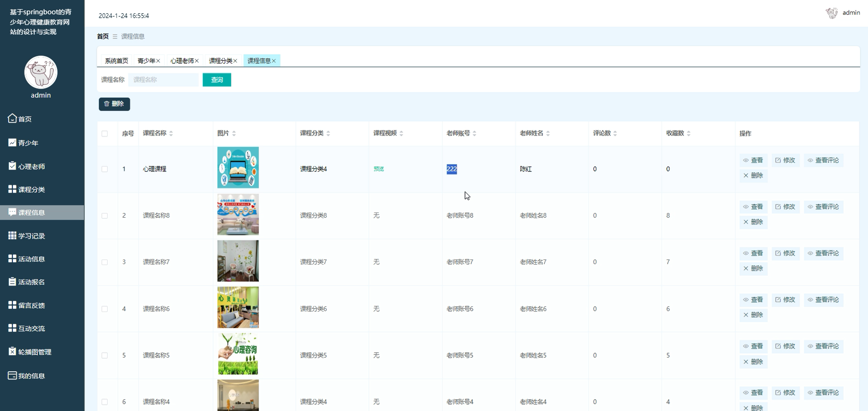Screen dimensions: 868x411
Task: Sort by the 老师账号 column arrows
Action: pyautogui.click(x=475, y=133)
